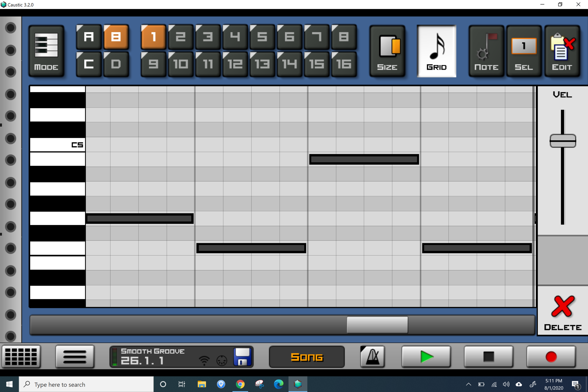Select pattern slot 5
Image resolution: width=588 pixels, height=392 pixels.
[262, 37]
